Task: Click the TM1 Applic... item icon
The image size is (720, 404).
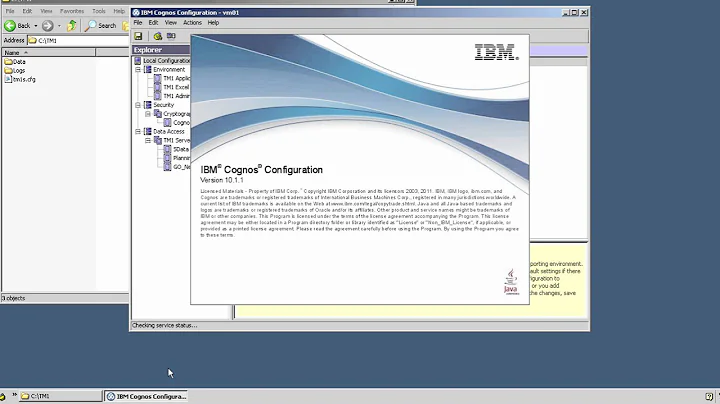Action: click(x=158, y=78)
